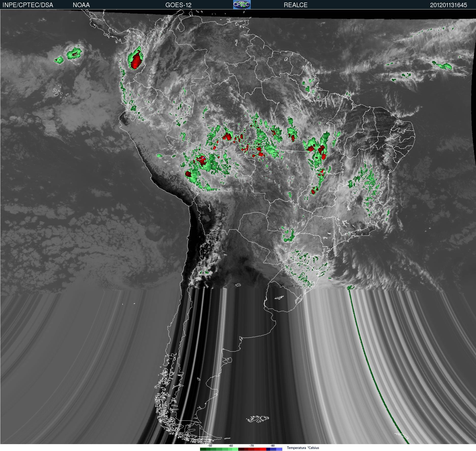Click the GOES-12 satellite label
This screenshot has height=451, width=476.
pyautogui.click(x=178, y=5)
